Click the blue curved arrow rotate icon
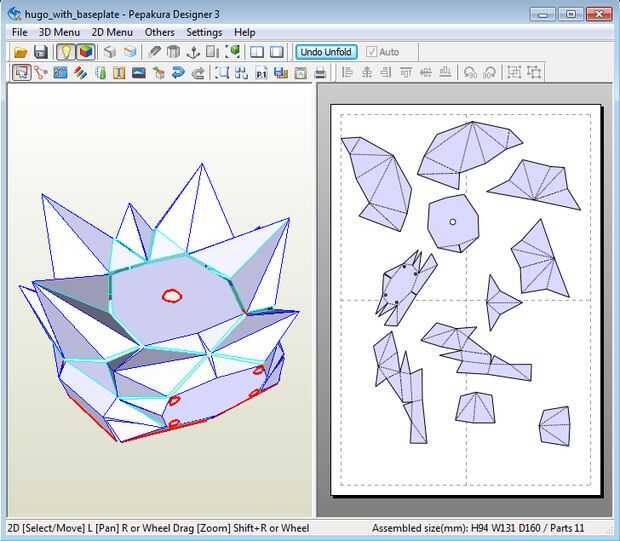This screenshot has width=620, height=541. click(178, 73)
